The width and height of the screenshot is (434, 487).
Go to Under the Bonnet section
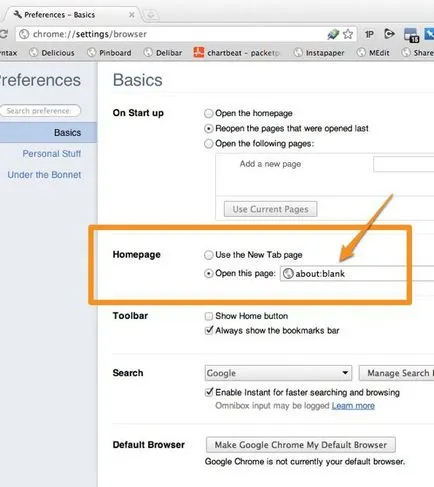pos(44,175)
